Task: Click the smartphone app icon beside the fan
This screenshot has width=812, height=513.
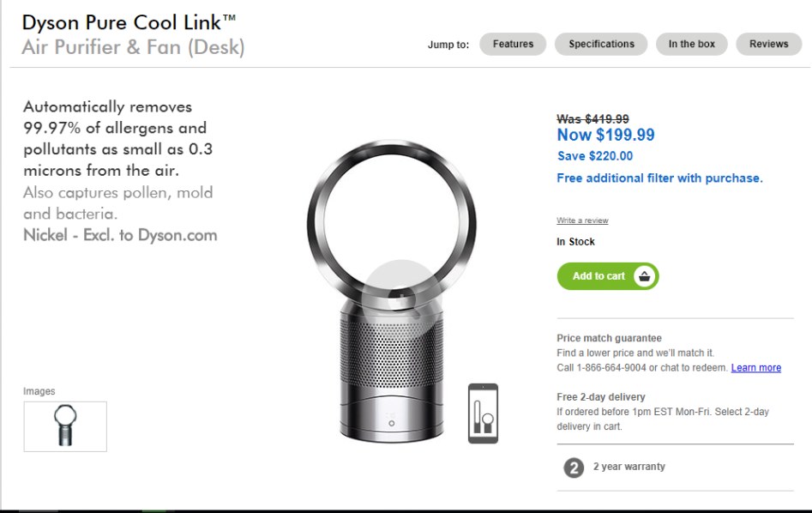Action: tap(483, 413)
